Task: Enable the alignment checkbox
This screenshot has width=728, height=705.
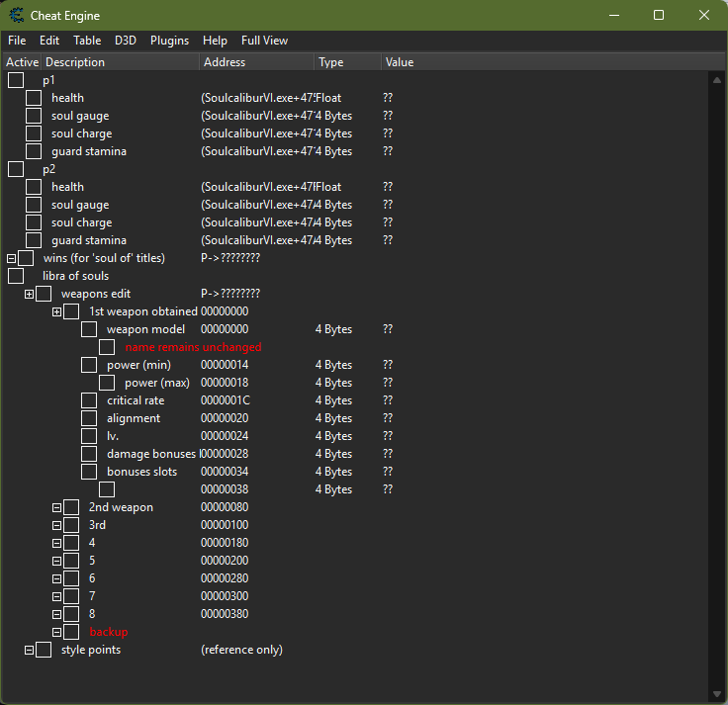Action: point(89,418)
